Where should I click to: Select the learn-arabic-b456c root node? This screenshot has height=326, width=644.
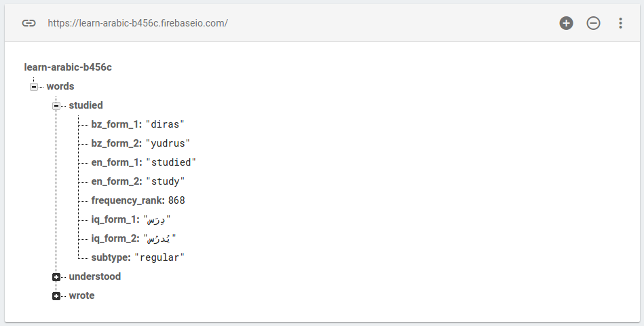coord(68,67)
